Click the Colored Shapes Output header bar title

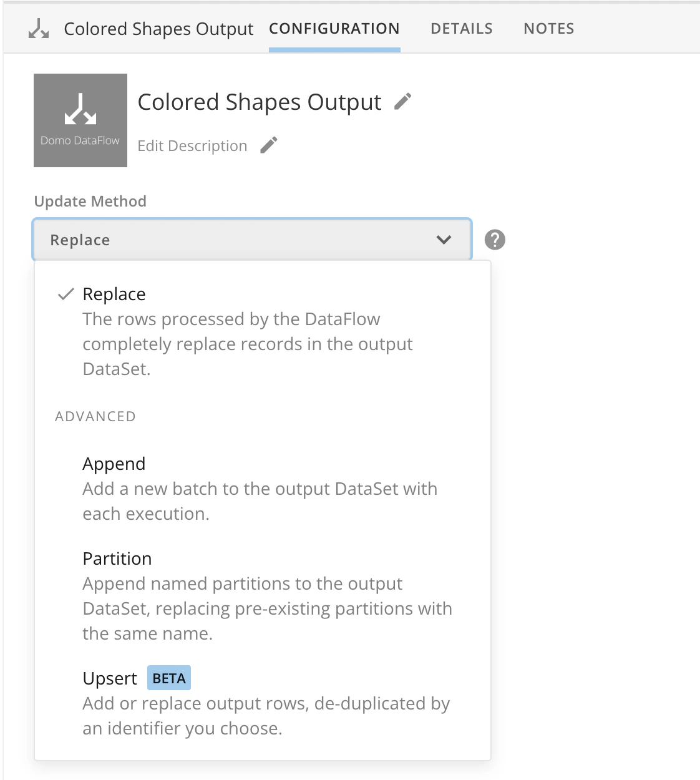[x=158, y=29]
